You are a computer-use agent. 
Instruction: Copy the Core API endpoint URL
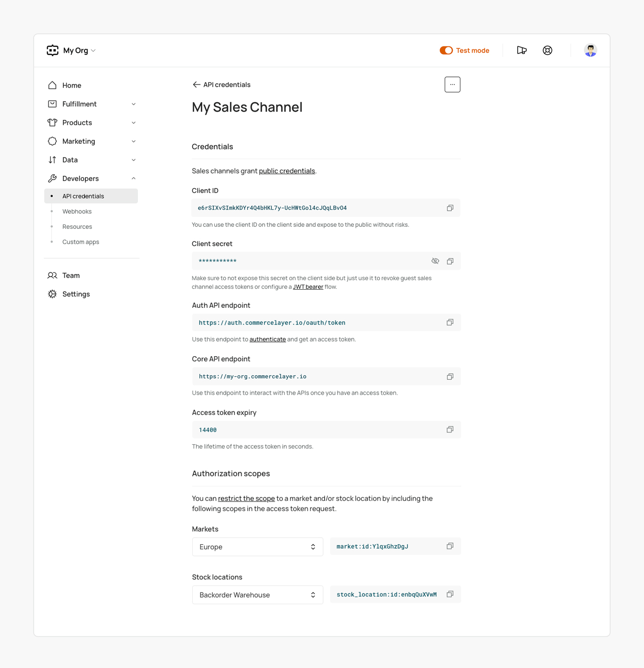click(x=450, y=376)
